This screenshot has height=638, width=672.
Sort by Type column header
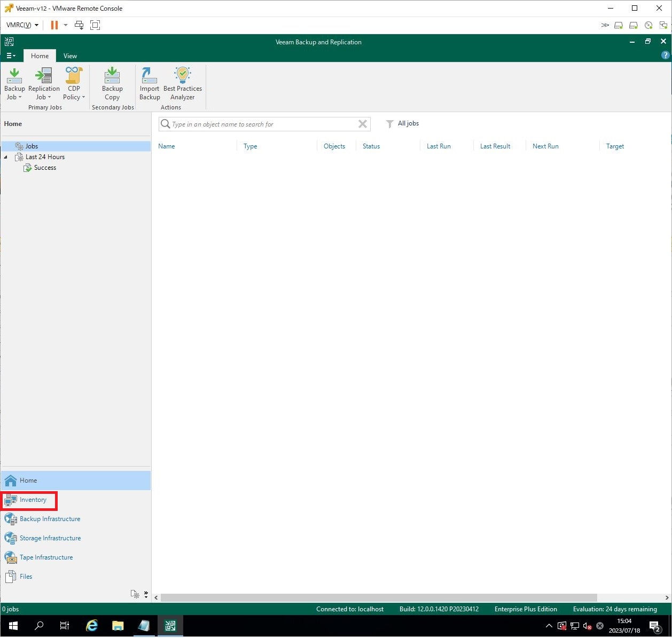coord(250,146)
